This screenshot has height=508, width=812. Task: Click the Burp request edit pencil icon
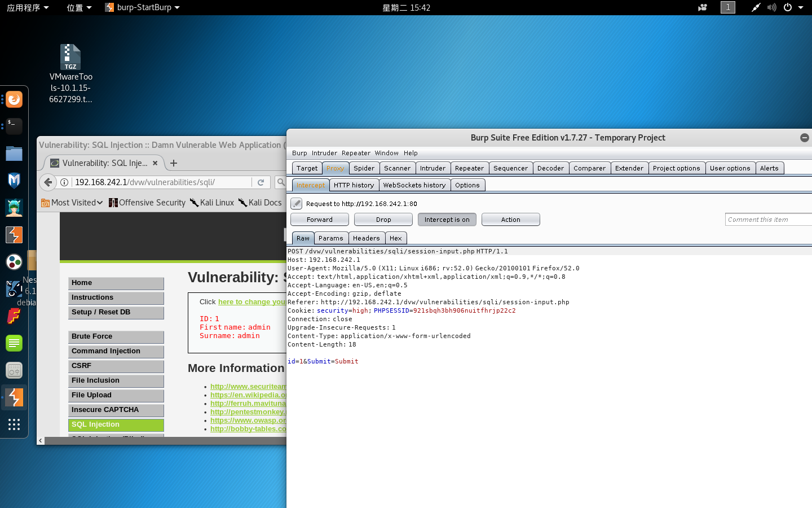[x=297, y=204]
